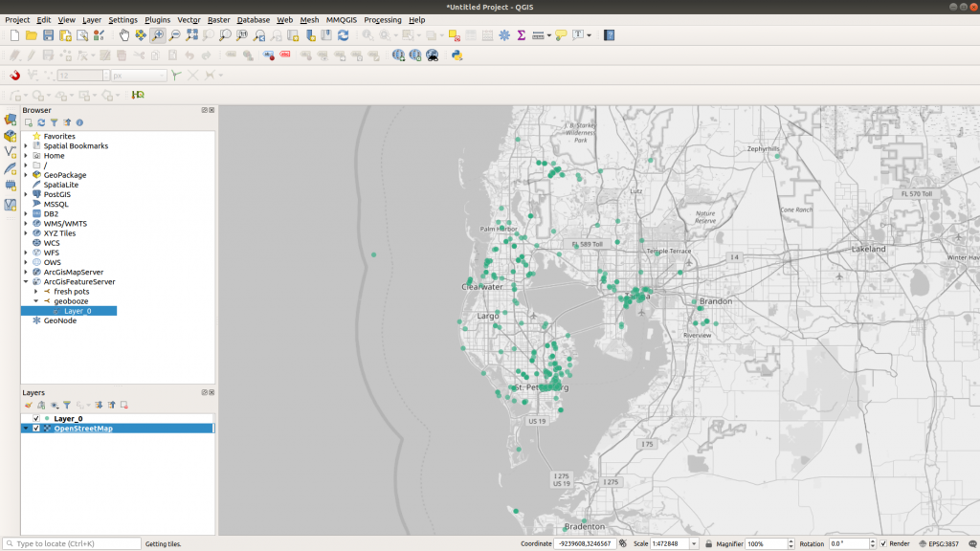Uncheck the Layer_0 visibility checkbox

pyautogui.click(x=36, y=419)
